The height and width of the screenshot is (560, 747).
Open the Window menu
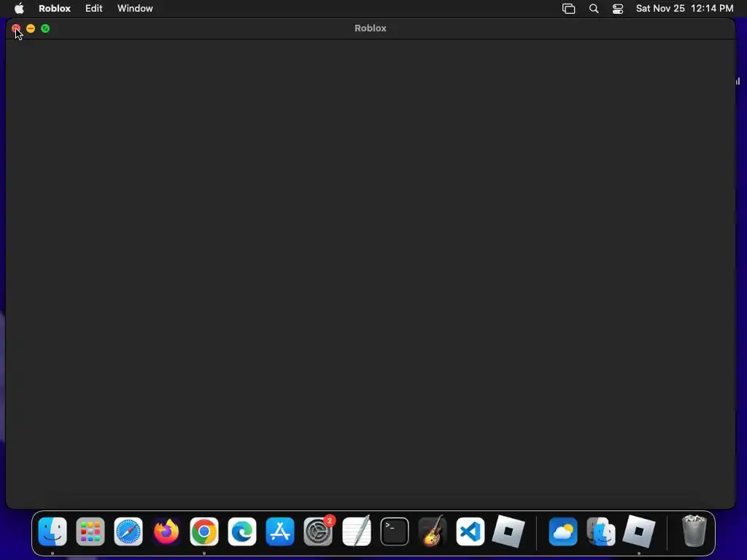(135, 8)
